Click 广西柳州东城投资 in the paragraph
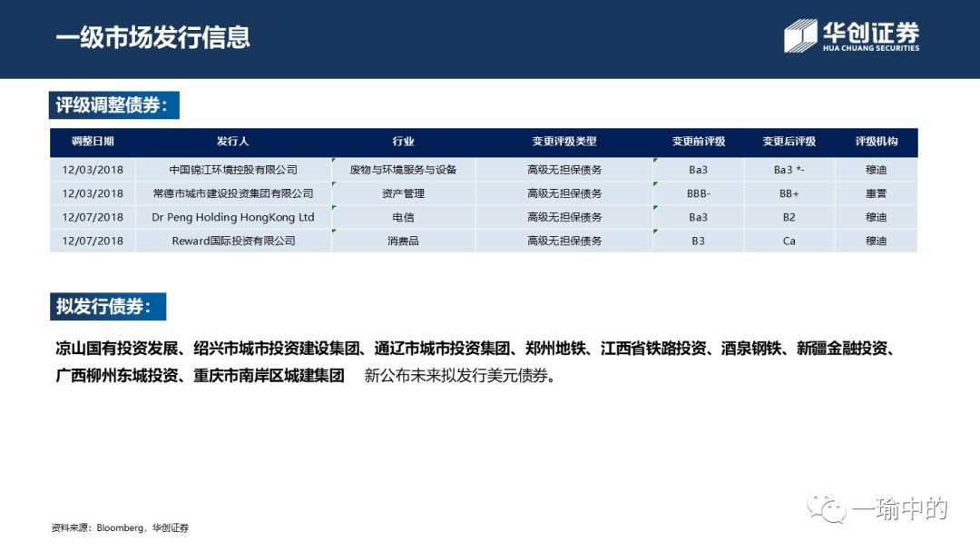 coord(116,376)
